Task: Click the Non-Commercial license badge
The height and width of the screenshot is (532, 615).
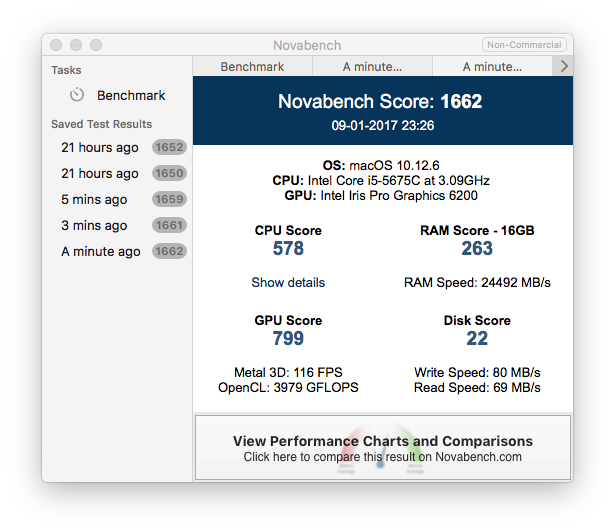Action: tap(524, 45)
